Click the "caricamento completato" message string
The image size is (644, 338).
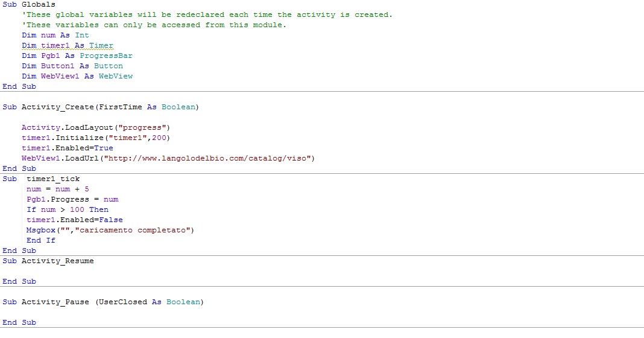tap(150, 230)
